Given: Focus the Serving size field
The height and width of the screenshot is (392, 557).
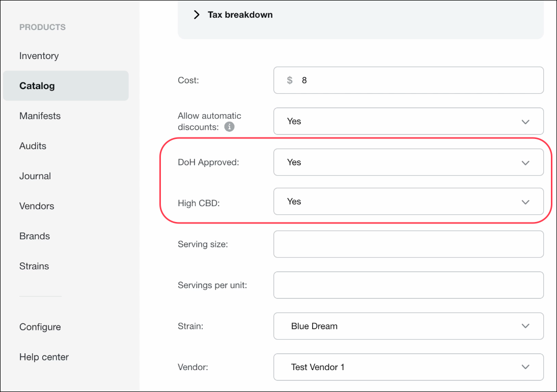Looking at the screenshot, I should pos(408,244).
